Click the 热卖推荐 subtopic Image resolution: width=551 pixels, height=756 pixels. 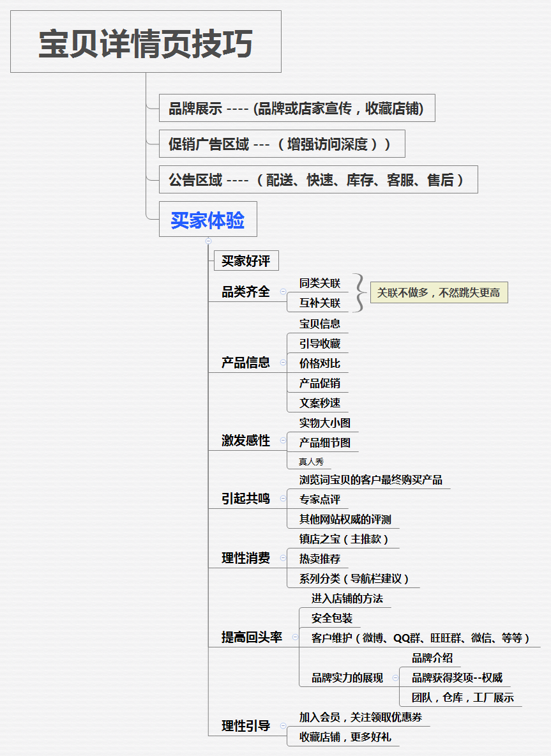coord(320,559)
